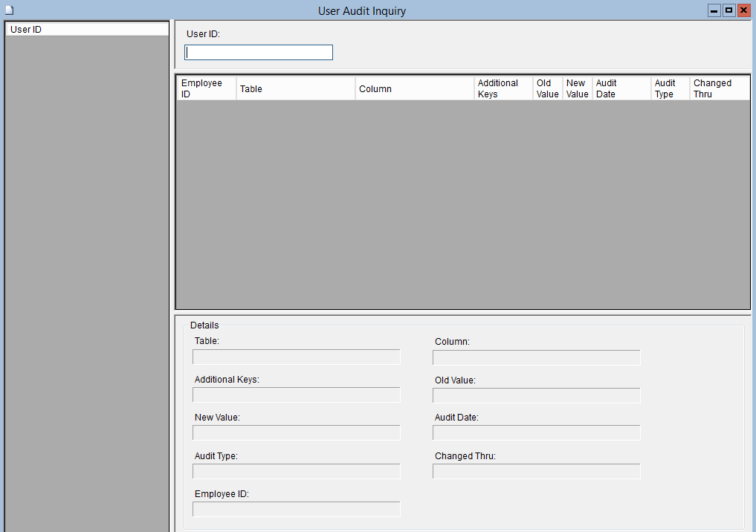The height and width of the screenshot is (532, 756).
Task: Sort by Employee ID column header
Action: tap(206, 88)
